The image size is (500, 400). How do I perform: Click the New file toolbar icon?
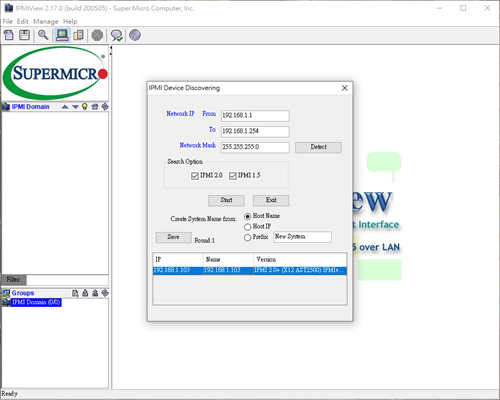(9, 35)
